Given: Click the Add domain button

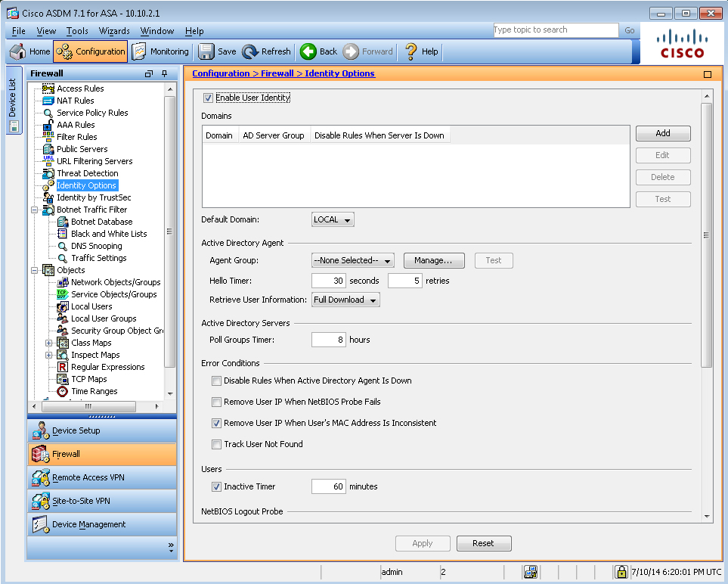Looking at the screenshot, I should point(662,133).
